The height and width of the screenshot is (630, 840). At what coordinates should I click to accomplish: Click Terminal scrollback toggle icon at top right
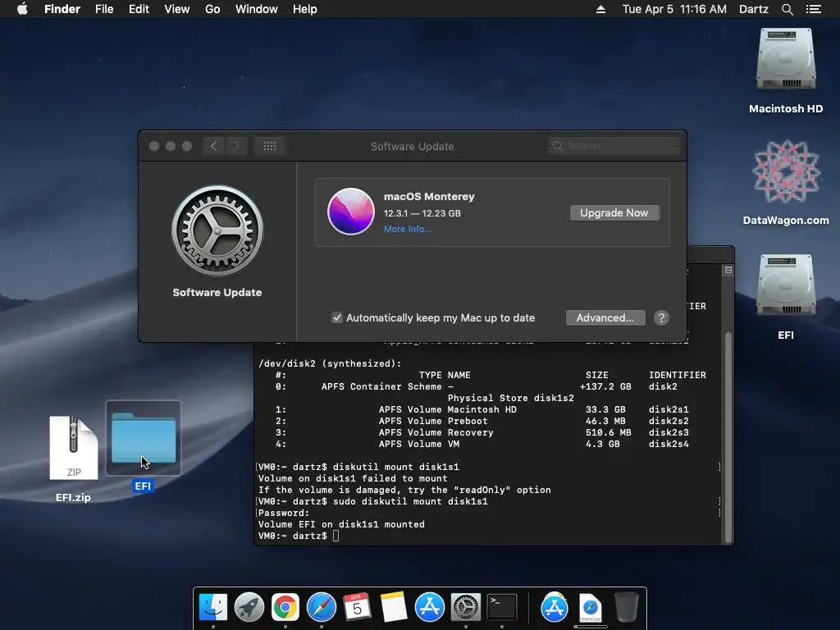click(x=728, y=270)
